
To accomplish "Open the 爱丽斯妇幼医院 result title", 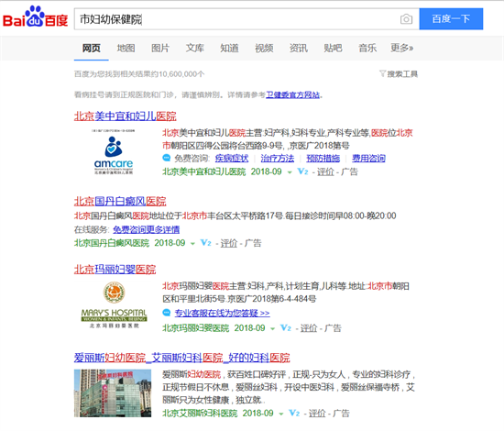I will coord(182,358).
